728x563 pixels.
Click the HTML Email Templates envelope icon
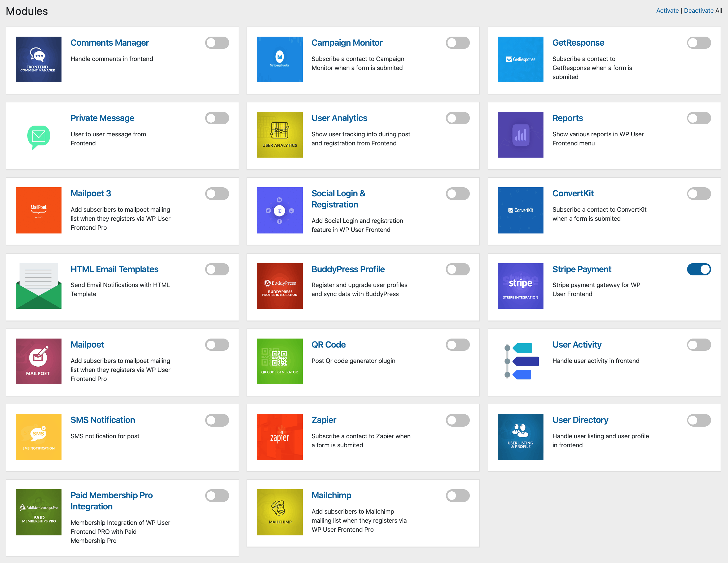(x=39, y=286)
